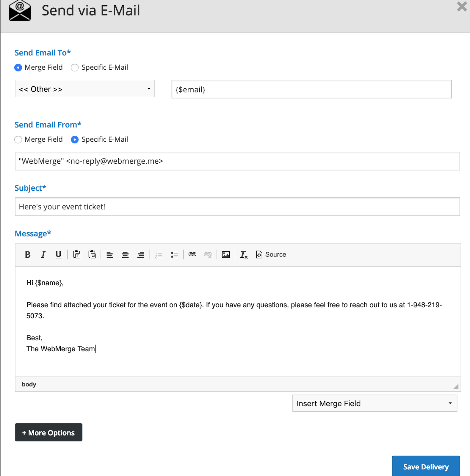The height and width of the screenshot is (476, 470).
Task: Click the Message* label
Action: click(x=33, y=234)
